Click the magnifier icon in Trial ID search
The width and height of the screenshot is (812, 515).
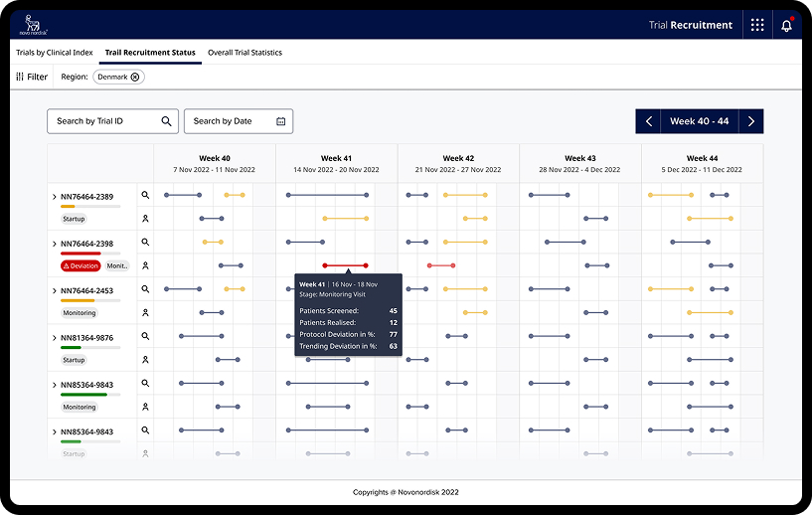[167, 121]
